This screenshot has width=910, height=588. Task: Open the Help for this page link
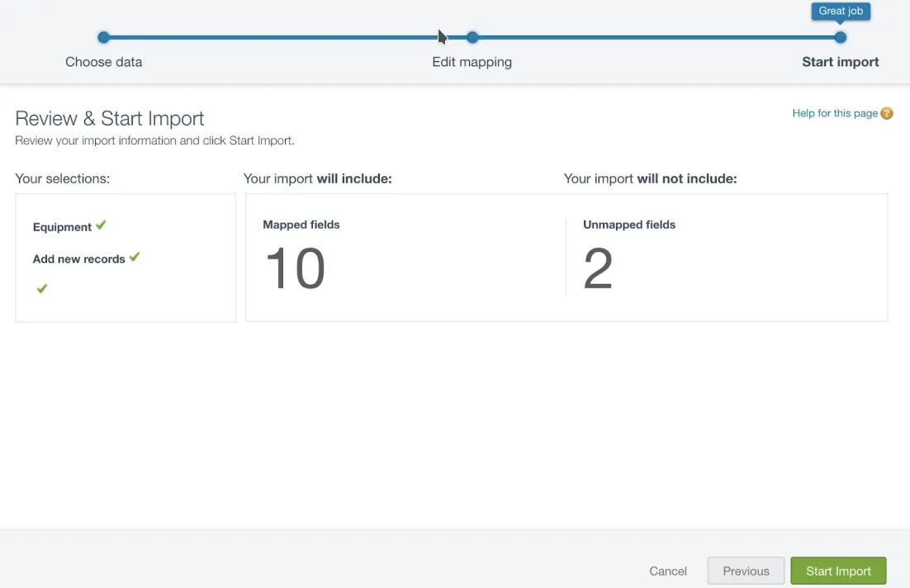835,113
